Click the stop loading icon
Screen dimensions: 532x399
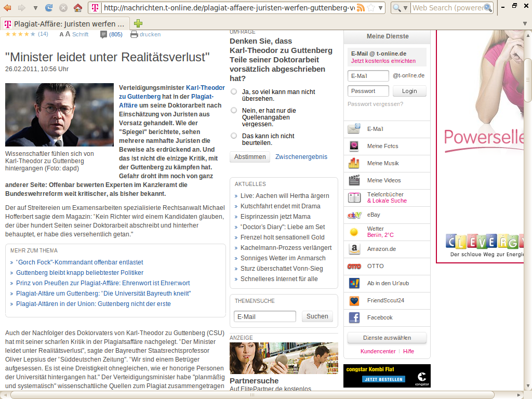click(63, 7)
